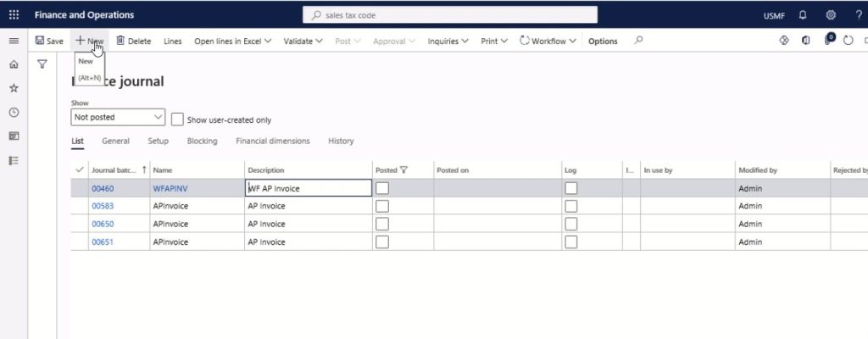Click the Name column header
868x339 pixels.
tap(163, 170)
